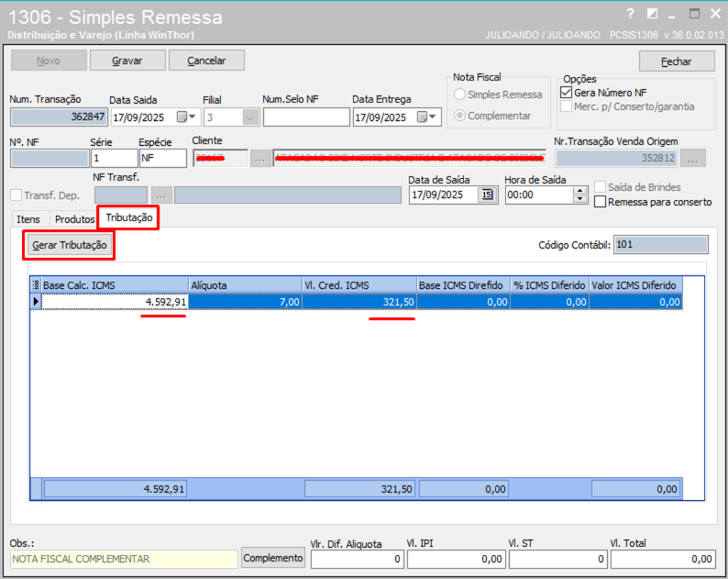Click the Espécie input field
Screen dimensions: 728x579
click(x=163, y=158)
